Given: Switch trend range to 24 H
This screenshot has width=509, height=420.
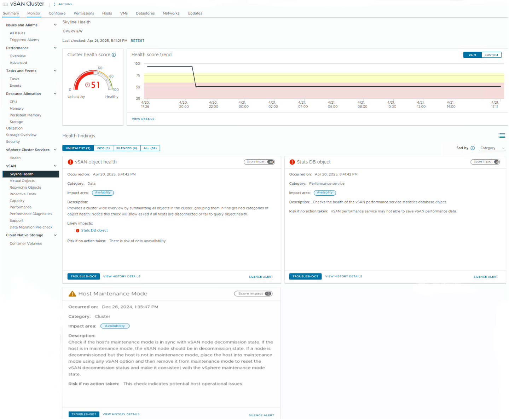Looking at the screenshot, I should tap(472, 55).
